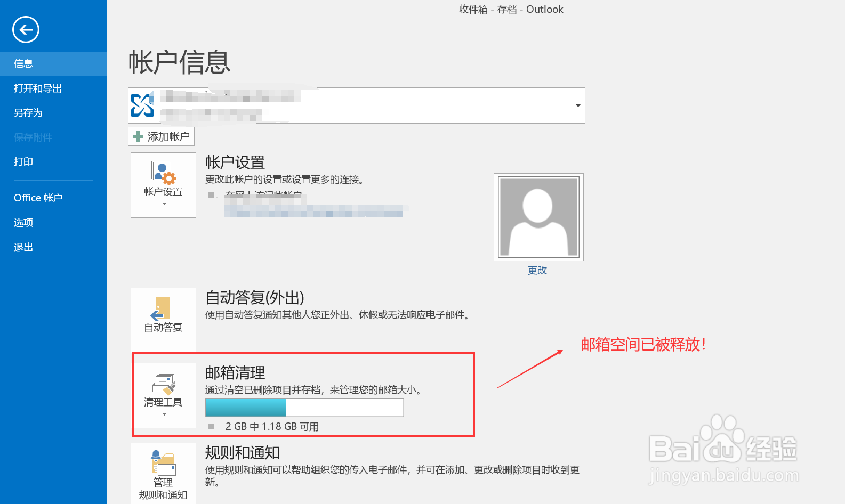Choose 另存为 in the sidebar
The image size is (845, 504).
tap(53, 113)
